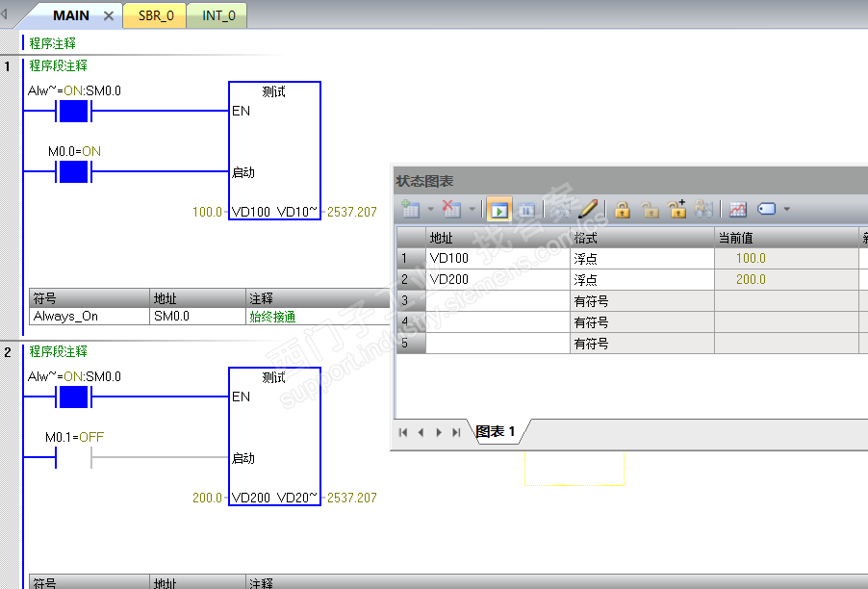Image resolution: width=868 pixels, height=589 pixels.
Task: Click the VD100 address cell
Action: coord(498,259)
